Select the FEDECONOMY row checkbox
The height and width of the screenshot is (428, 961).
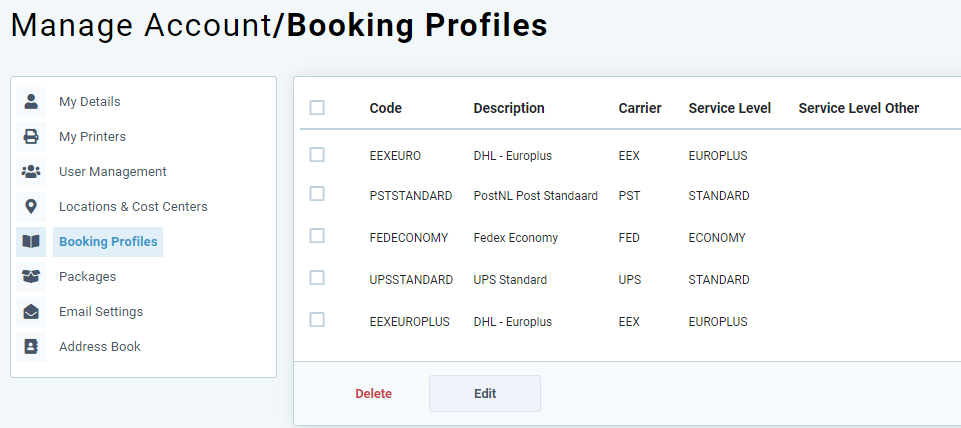(317, 235)
